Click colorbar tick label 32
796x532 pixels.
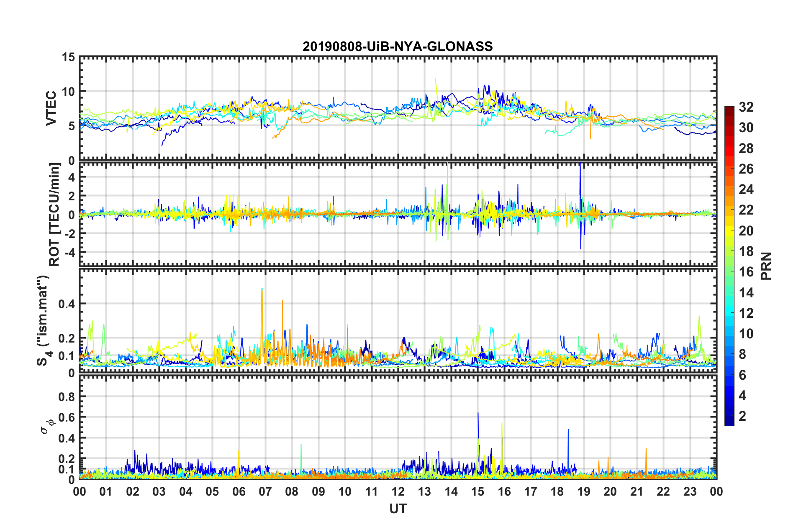[x=746, y=107]
